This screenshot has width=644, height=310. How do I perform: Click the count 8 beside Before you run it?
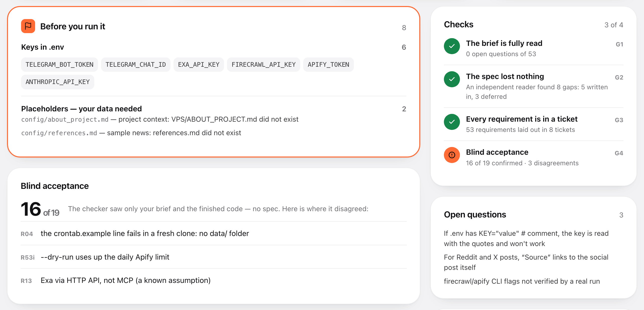pyautogui.click(x=404, y=28)
